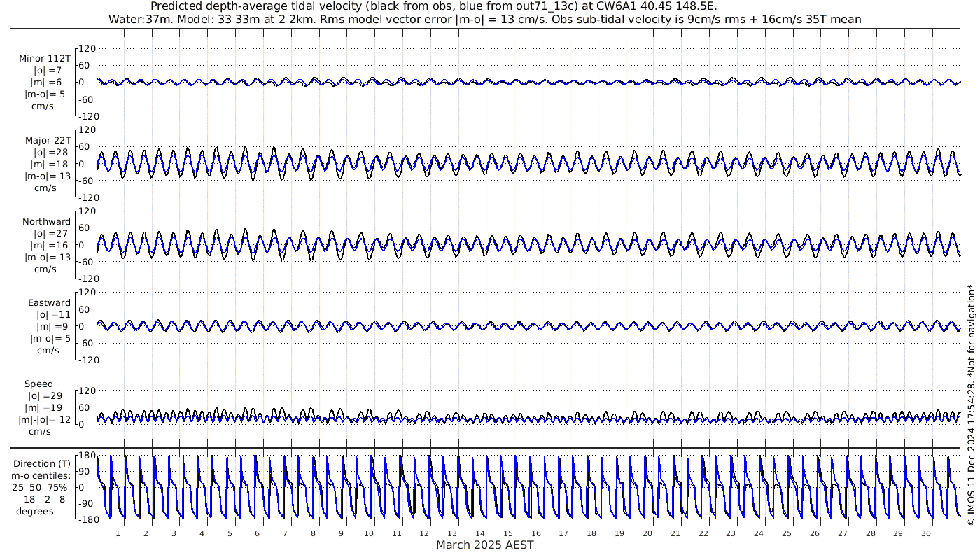980x560 pixels.
Task: Click the 'cm/s' unit under the Speed panel
Action: pos(40,432)
